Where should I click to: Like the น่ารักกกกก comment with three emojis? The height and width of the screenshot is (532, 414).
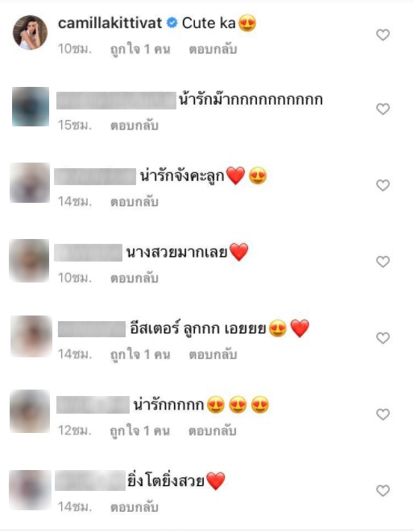[383, 414]
